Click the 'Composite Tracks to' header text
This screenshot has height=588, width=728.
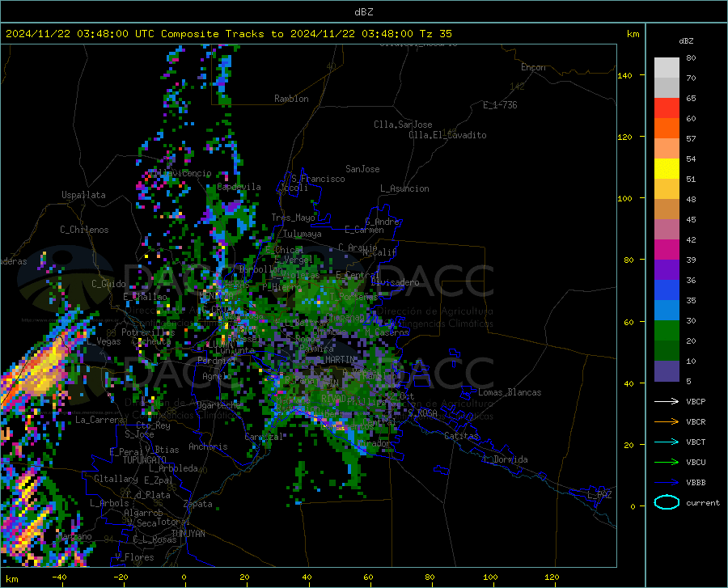(x=222, y=34)
